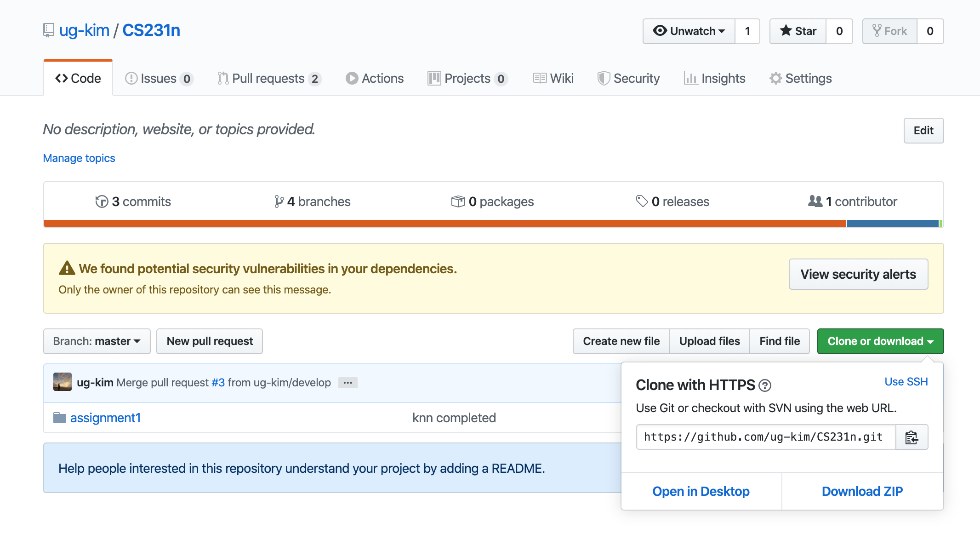The image size is (980, 540).
Task: Expand the Unwatch notifications dropdown
Action: point(689,31)
